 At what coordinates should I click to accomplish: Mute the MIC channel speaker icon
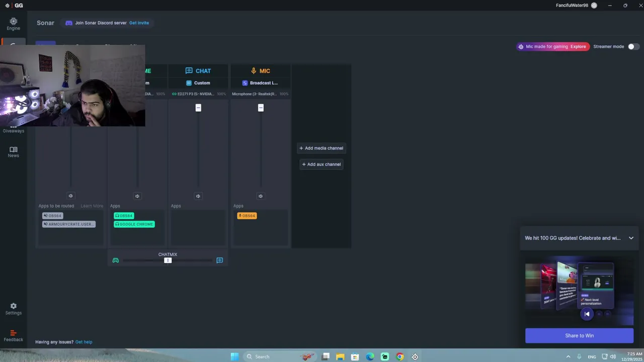coord(260,196)
